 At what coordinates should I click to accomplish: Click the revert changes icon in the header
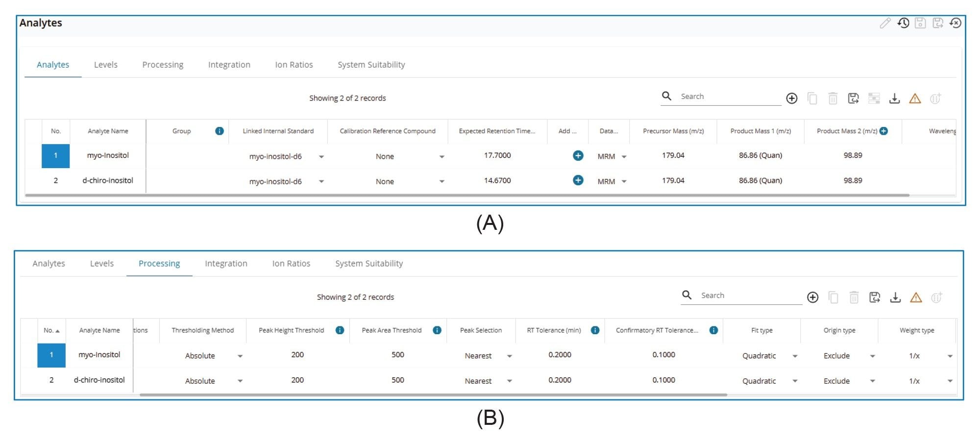point(955,23)
